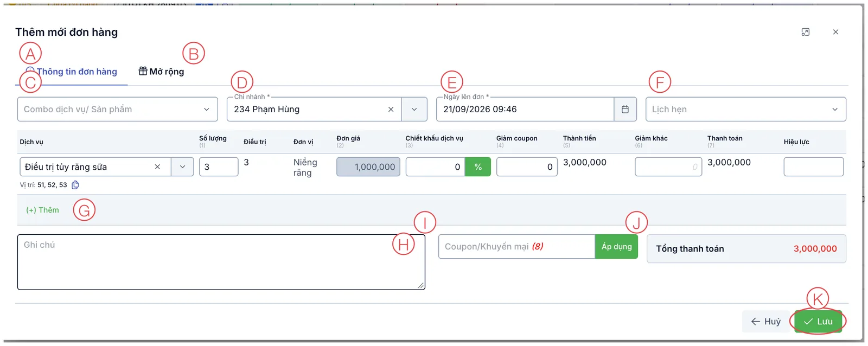This screenshot has height=346, width=868.
Task: Close the Thêm mới đơn hàng dialog
Action: 835,32
